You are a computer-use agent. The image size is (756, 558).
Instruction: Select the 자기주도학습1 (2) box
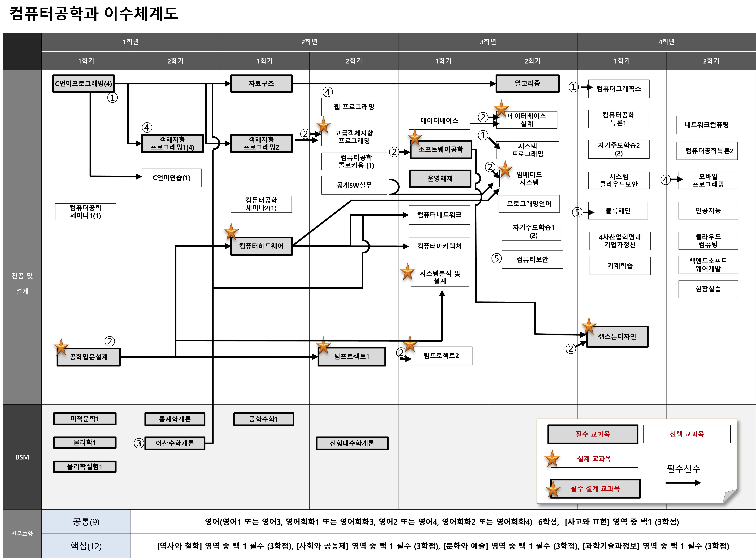pyautogui.click(x=531, y=231)
